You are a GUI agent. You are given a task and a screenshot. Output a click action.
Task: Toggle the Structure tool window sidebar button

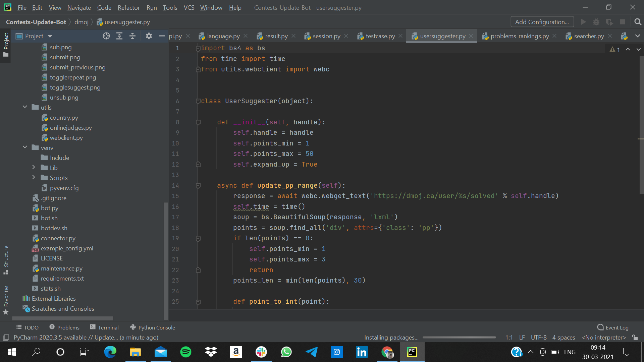pos(6,260)
